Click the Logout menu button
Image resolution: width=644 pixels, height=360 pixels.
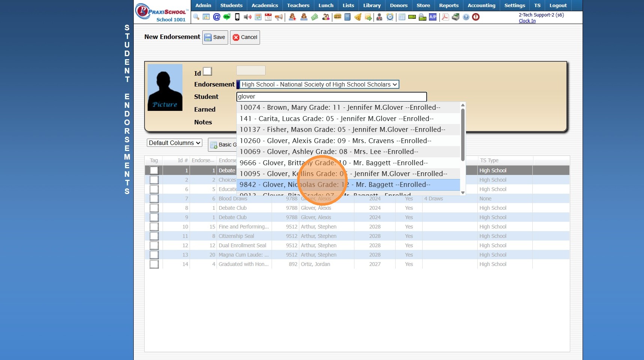pos(558,5)
